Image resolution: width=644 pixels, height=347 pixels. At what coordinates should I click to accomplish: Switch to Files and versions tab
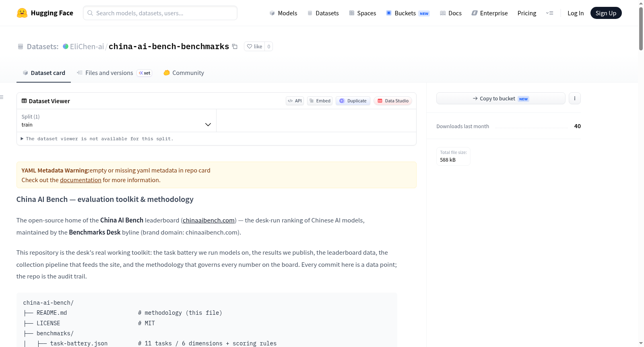pyautogui.click(x=114, y=73)
